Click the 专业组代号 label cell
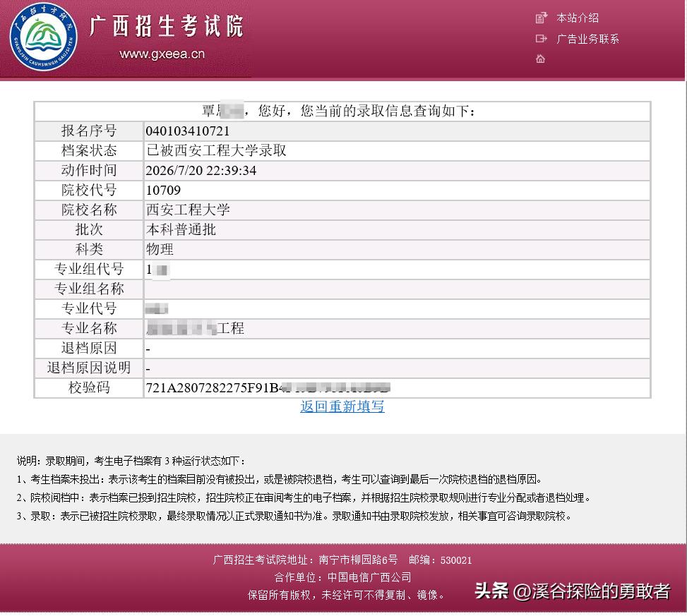The width and height of the screenshot is (687, 616). pos(89,269)
